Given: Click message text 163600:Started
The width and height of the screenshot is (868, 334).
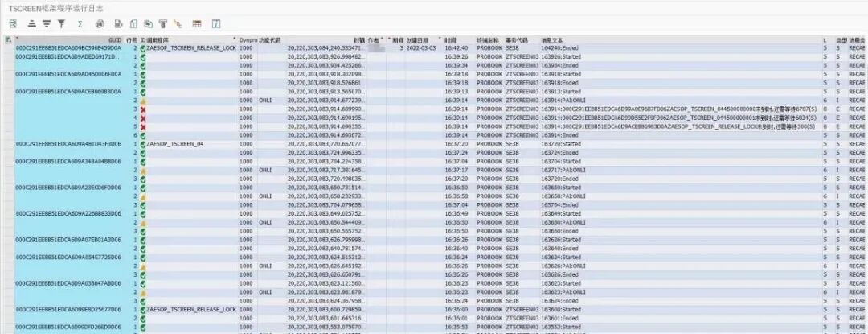Looking at the screenshot, I should [x=561, y=310].
